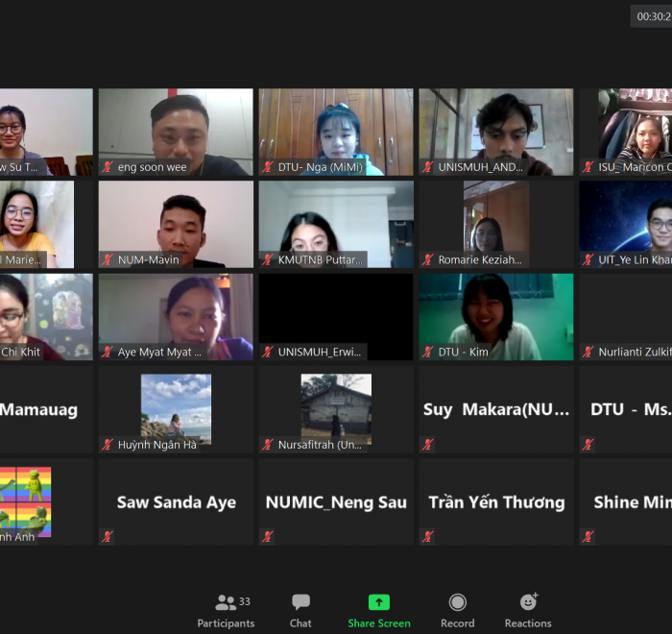Viewport: 672px width, 634px height.
Task: Click the green Share Screen button
Action: (x=379, y=610)
